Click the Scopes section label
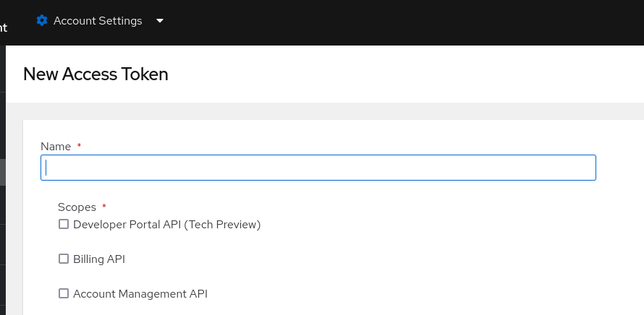The image size is (644, 315). (x=77, y=207)
